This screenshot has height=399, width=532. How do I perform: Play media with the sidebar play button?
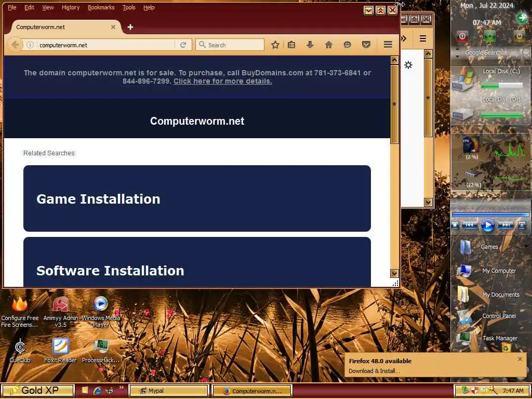(x=487, y=225)
